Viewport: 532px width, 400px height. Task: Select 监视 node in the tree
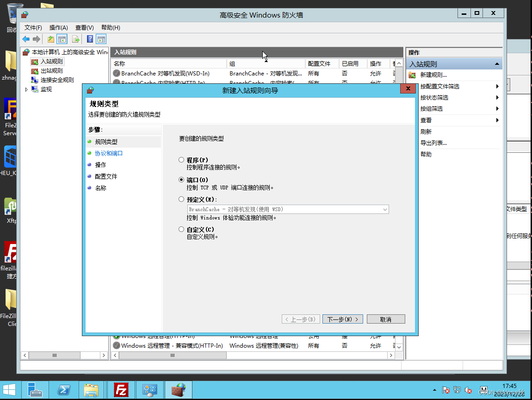tap(46, 89)
